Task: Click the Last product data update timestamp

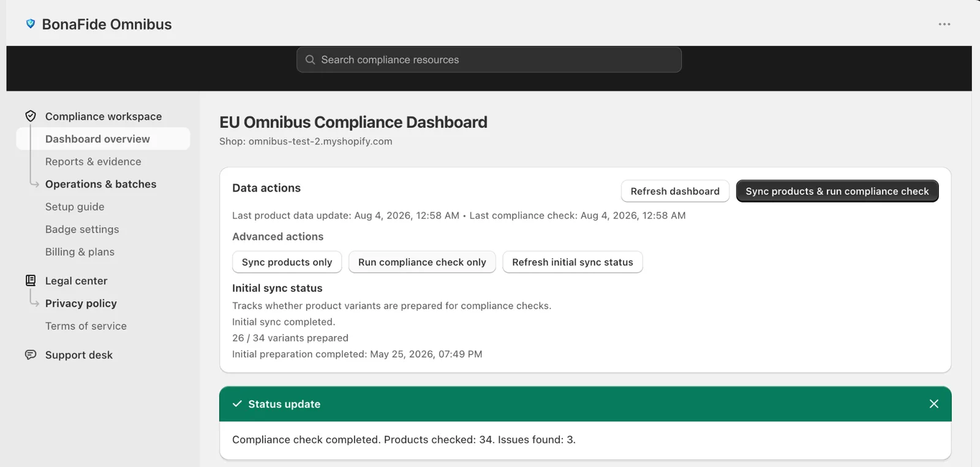Action: coord(345,215)
